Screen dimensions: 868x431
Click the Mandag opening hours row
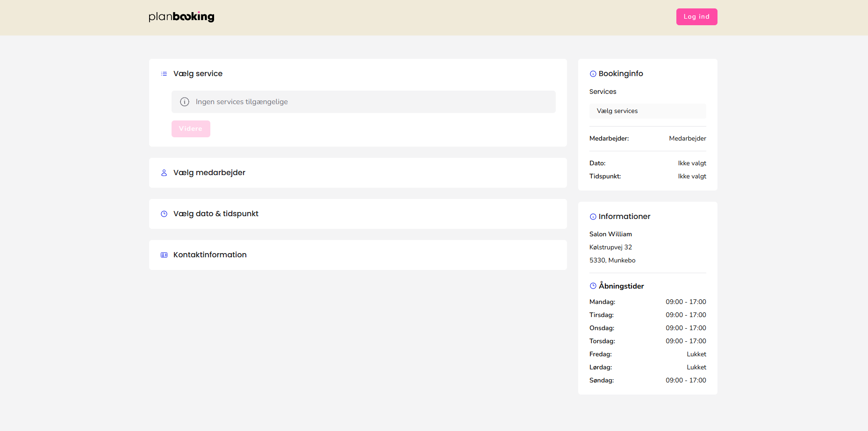point(647,302)
